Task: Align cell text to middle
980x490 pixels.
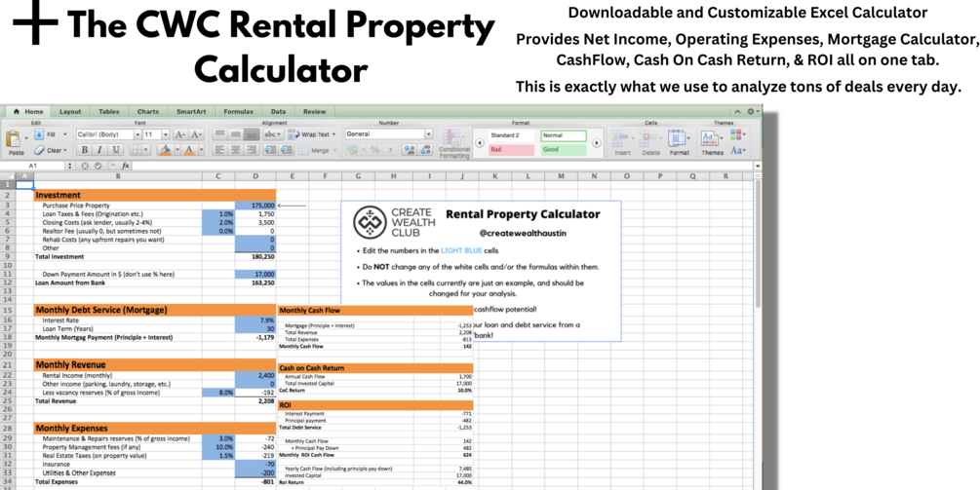Action: tap(236, 134)
